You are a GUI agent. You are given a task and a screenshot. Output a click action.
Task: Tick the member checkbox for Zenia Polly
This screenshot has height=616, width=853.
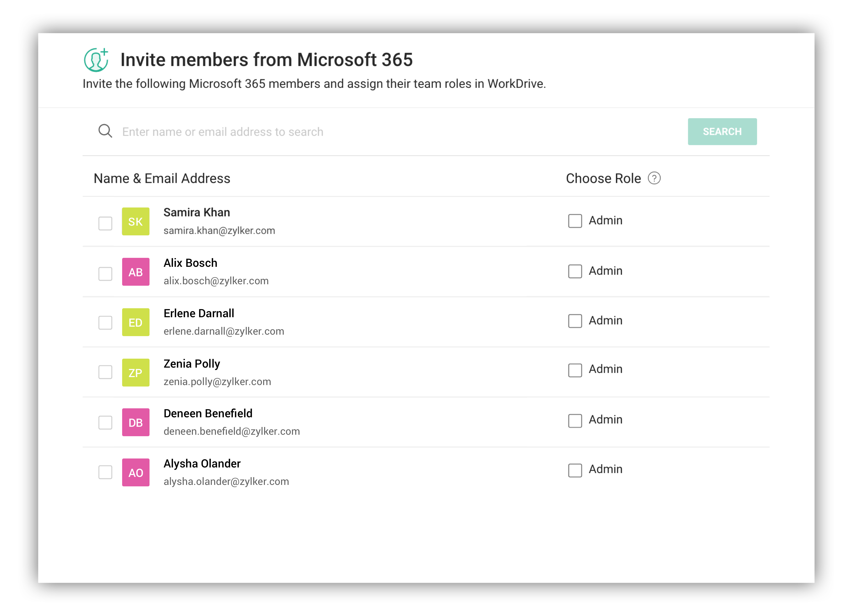click(105, 372)
